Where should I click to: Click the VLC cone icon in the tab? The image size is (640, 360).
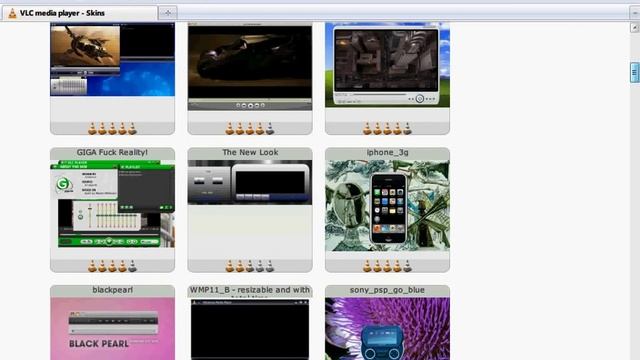coord(13,13)
